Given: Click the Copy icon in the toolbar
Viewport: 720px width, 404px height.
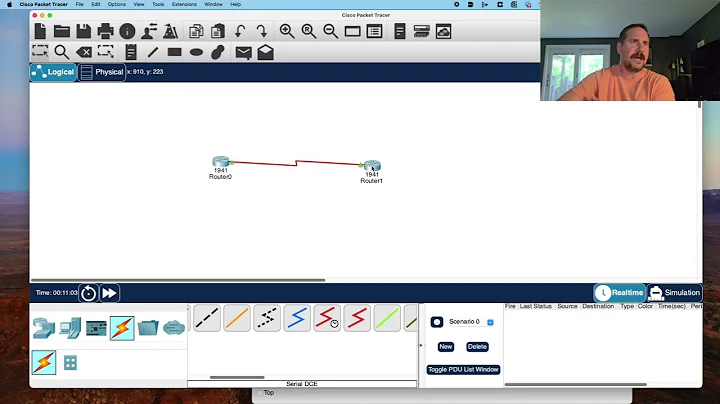Looking at the screenshot, I should [x=196, y=31].
